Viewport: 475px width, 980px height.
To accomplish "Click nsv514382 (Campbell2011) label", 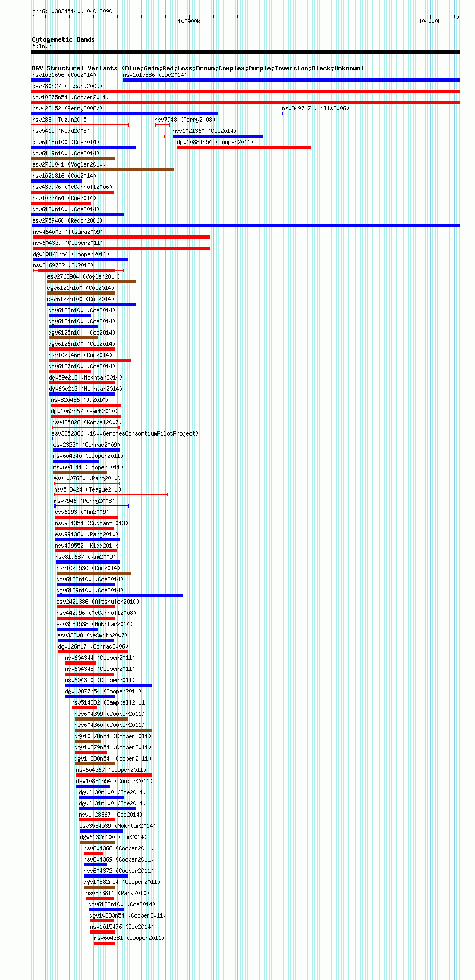I will point(110,703).
